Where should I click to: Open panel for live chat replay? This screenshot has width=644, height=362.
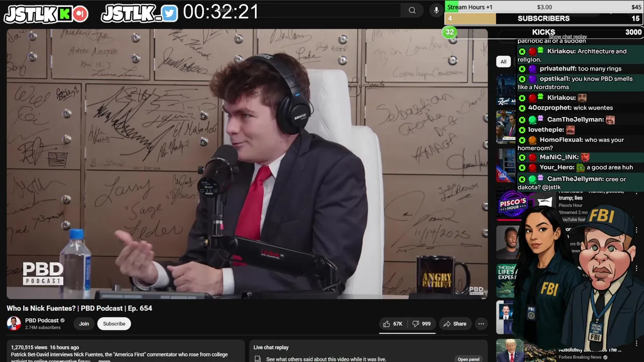pos(468,359)
